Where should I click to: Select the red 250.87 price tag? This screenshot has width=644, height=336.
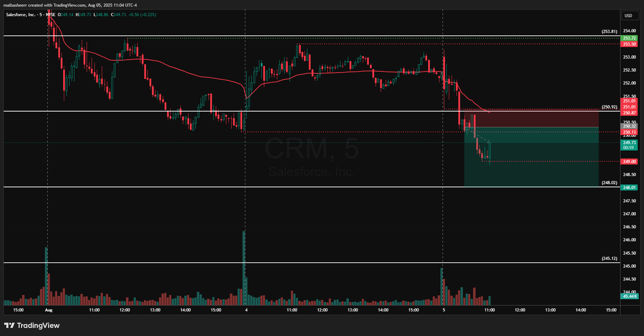[x=629, y=113]
